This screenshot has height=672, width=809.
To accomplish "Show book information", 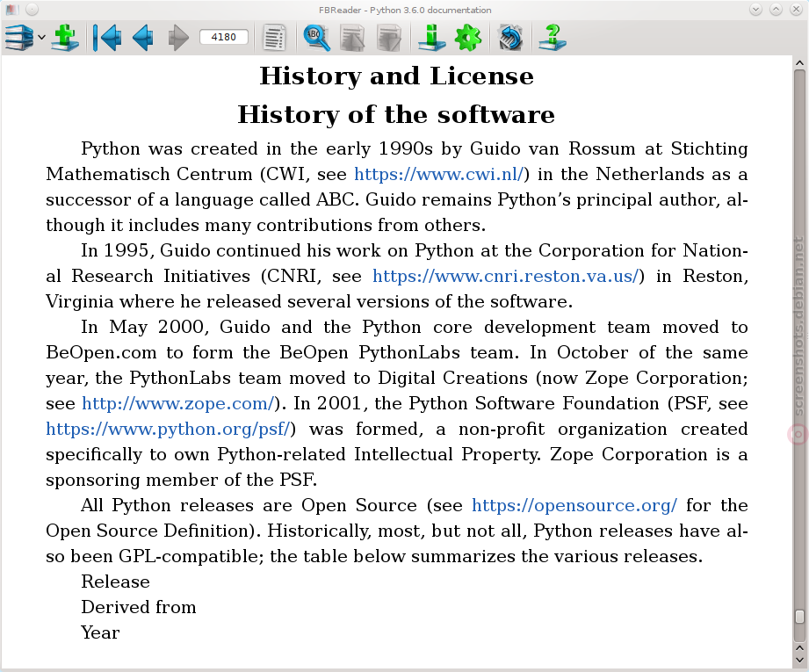I will [431, 38].
